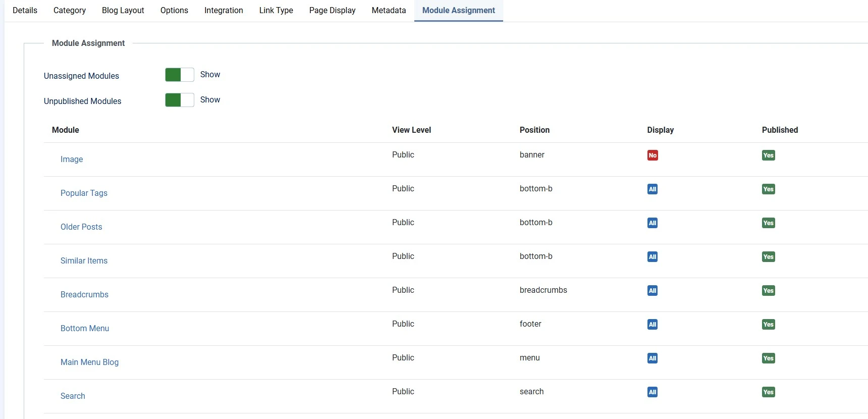Click the Yes published badge for Older Posts
This screenshot has width=868, height=419.
(x=769, y=223)
